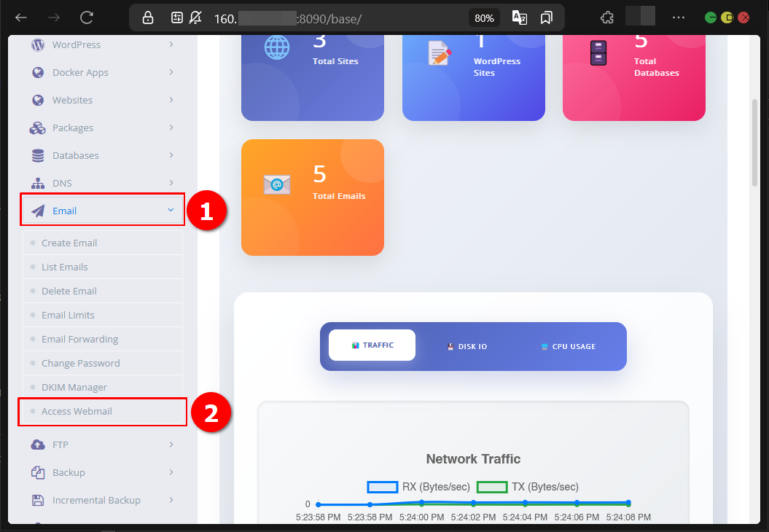Open the browser three-dot menu
769x532 pixels.
pos(679,17)
